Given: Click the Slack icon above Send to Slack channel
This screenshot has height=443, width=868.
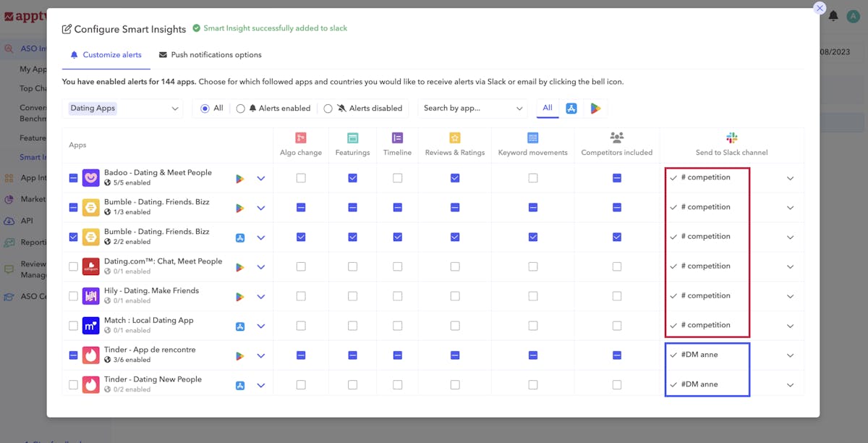Looking at the screenshot, I should pyautogui.click(x=731, y=136).
